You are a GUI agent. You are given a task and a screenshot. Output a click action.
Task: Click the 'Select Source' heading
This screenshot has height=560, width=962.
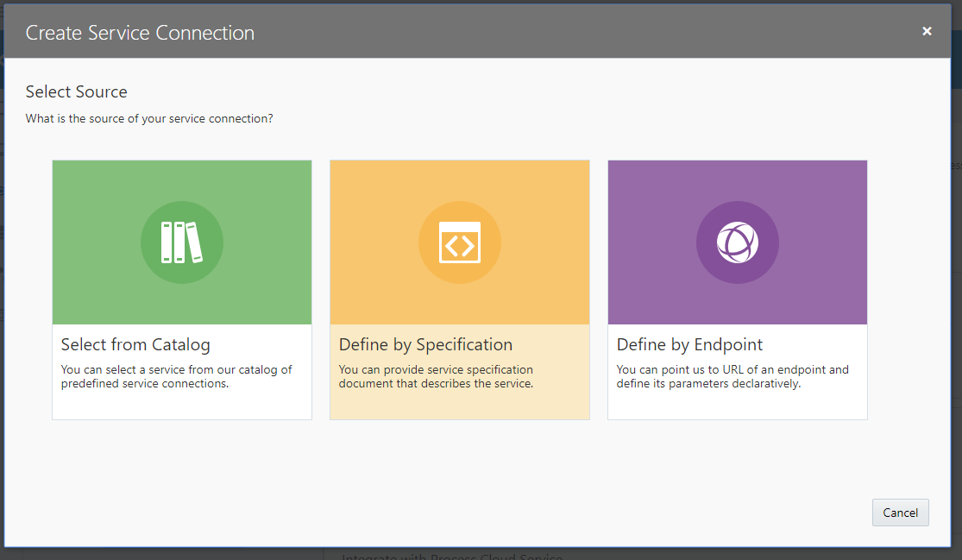click(76, 91)
